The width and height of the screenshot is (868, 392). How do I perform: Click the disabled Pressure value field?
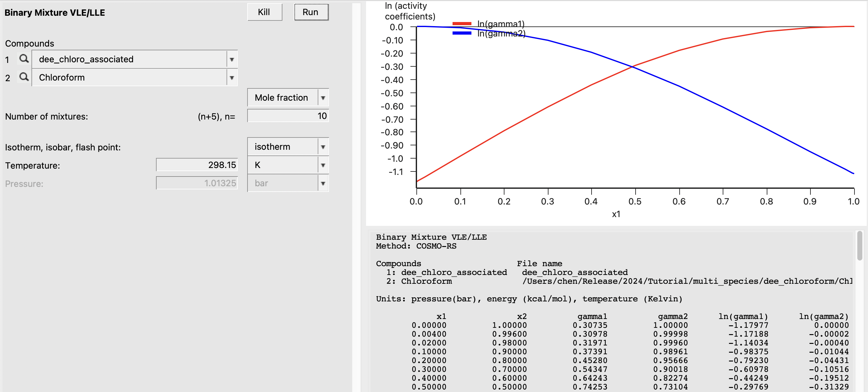tap(197, 183)
